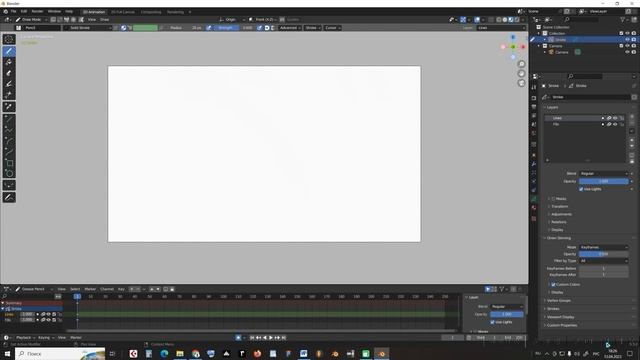Open the Render properties tab
Viewport: 640px width, 360px height.
pyautogui.click(x=534, y=98)
